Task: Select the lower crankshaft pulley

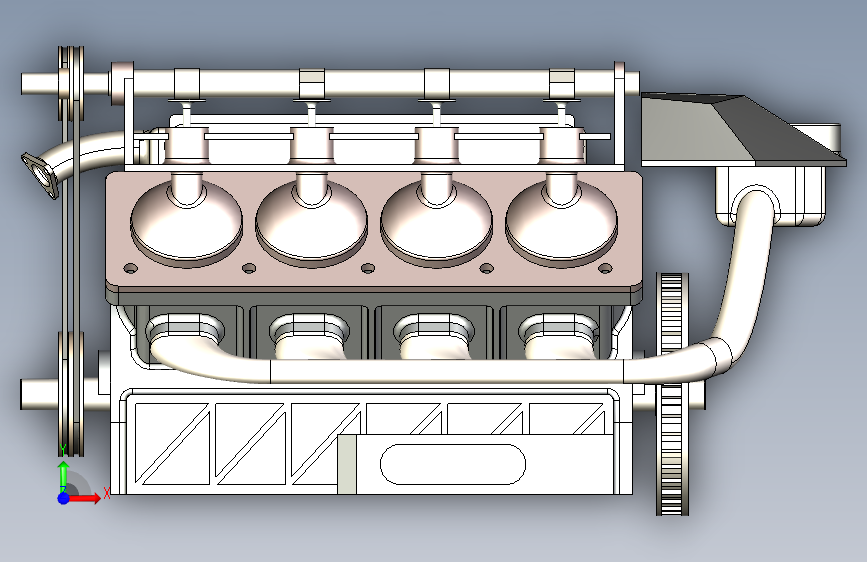Action: 71,393
